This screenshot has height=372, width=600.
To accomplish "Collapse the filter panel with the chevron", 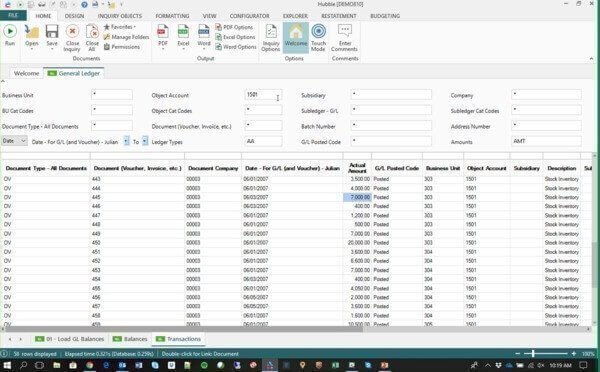I will click(3, 81).
